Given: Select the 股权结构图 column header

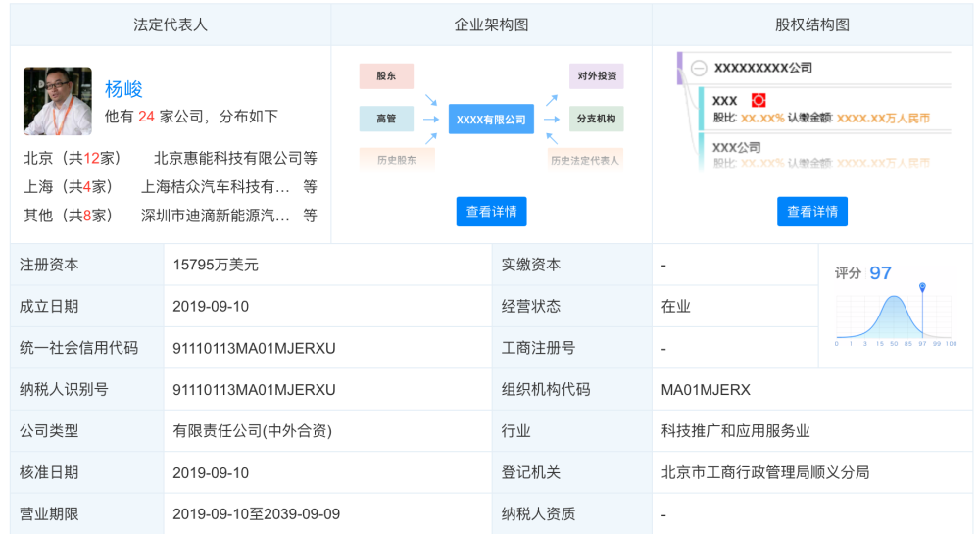Looking at the screenshot, I should tap(811, 24).
